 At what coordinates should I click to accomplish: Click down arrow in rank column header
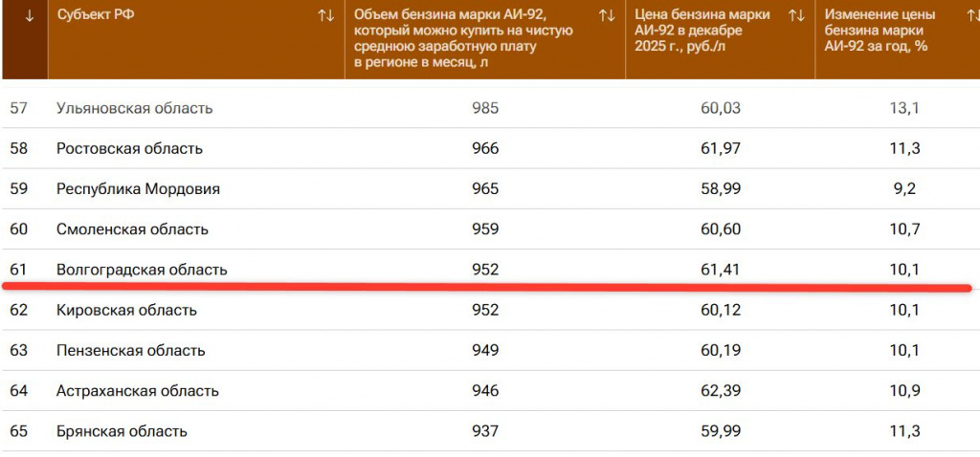(28, 15)
